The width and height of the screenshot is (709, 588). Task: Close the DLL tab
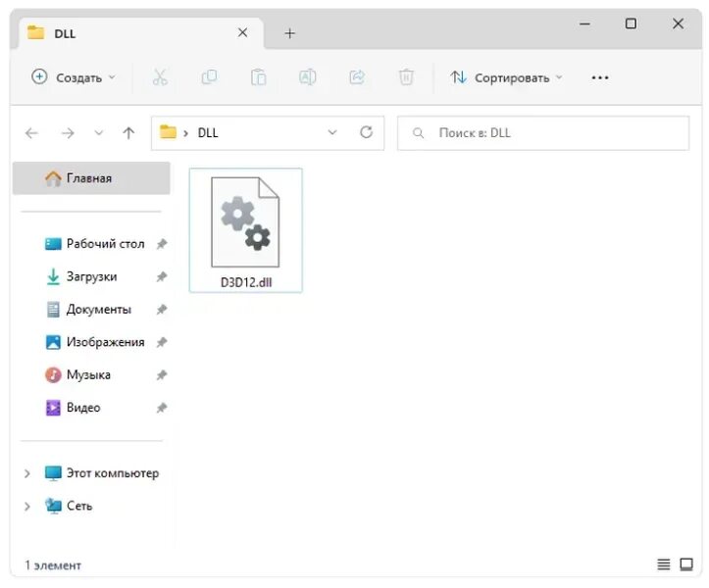point(243,32)
